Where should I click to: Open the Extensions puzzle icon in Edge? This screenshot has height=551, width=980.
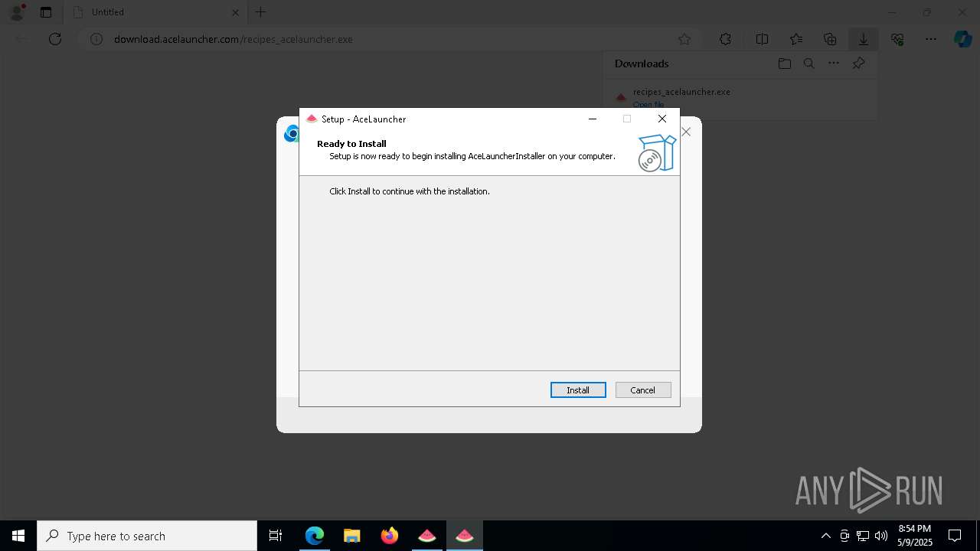[x=725, y=39]
